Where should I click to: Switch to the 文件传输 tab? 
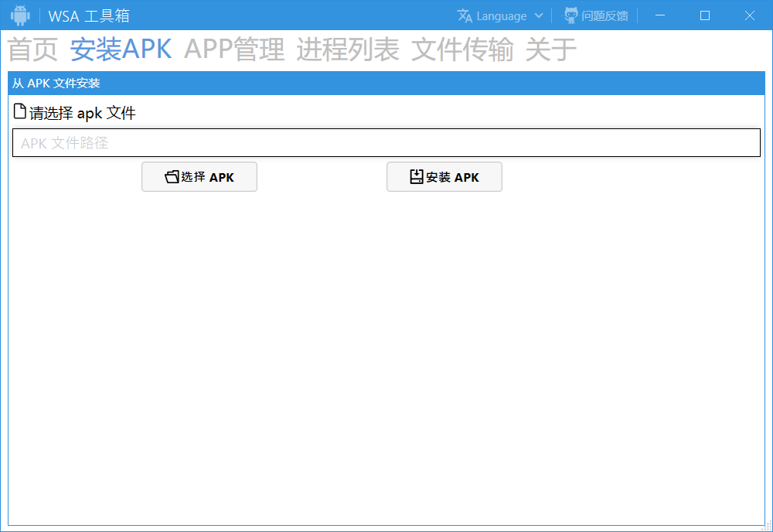pyautogui.click(x=462, y=49)
